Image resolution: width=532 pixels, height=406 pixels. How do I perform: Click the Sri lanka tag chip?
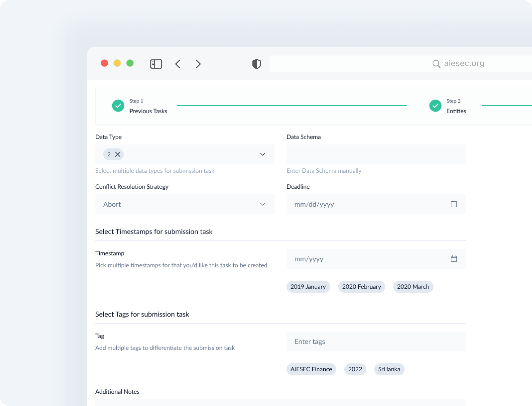tap(389, 370)
